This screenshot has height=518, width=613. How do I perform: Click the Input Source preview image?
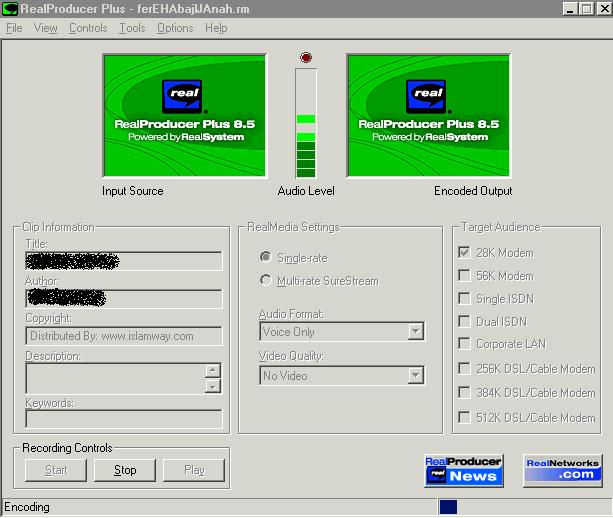click(185, 116)
